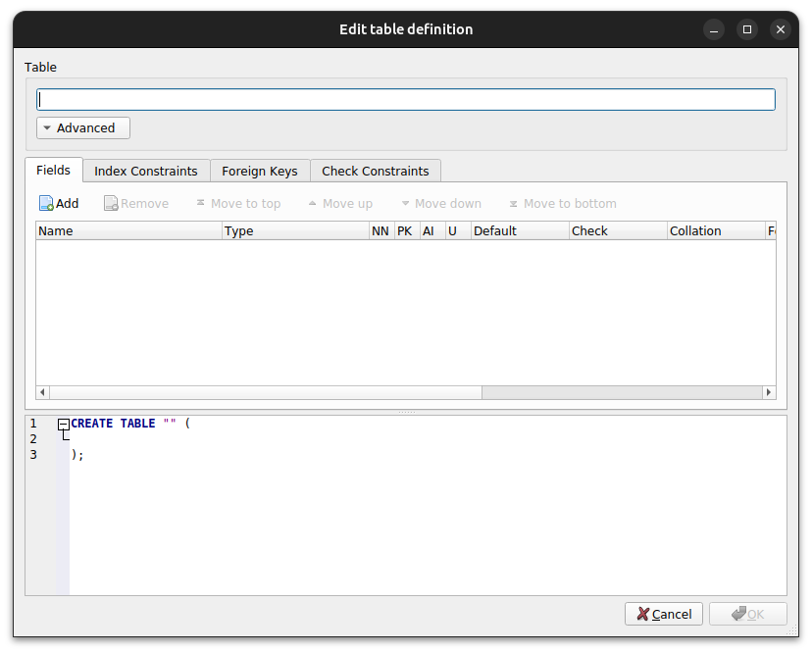Focus the Table name input field
The image size is (812, 653).
[x=406, y=100]
